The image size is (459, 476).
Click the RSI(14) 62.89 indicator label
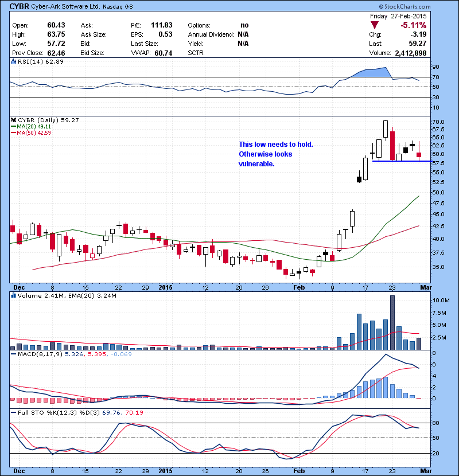41,61
